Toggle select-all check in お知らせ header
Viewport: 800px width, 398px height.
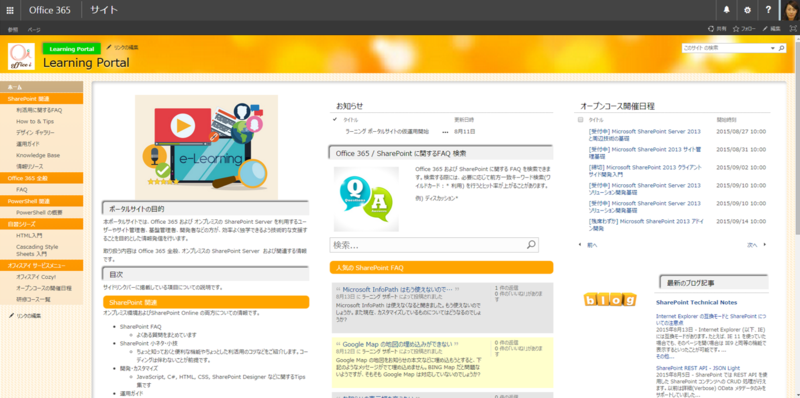335,119
